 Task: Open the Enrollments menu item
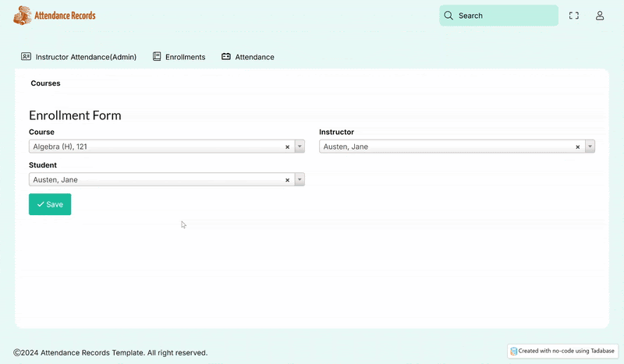(185, 57)
